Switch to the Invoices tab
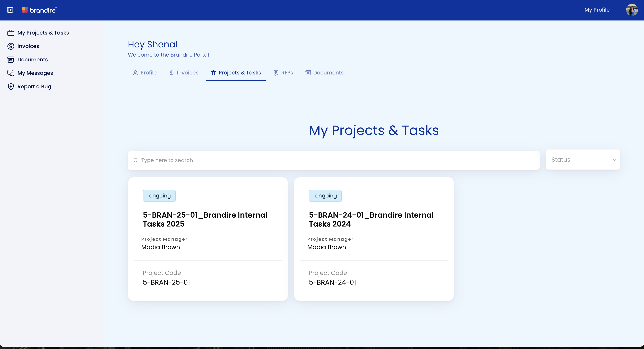The height and width of the screenshot is (349, 644). coord(184,73)
